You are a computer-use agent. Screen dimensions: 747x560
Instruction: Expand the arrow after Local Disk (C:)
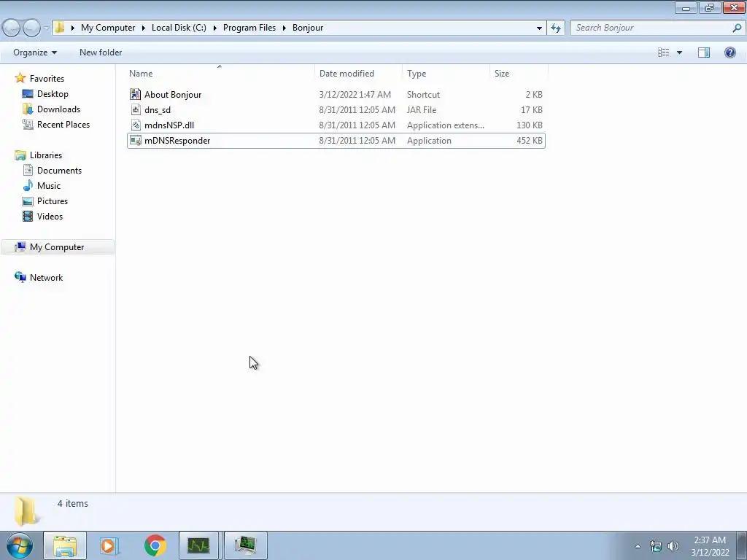(x=215, y=28)
